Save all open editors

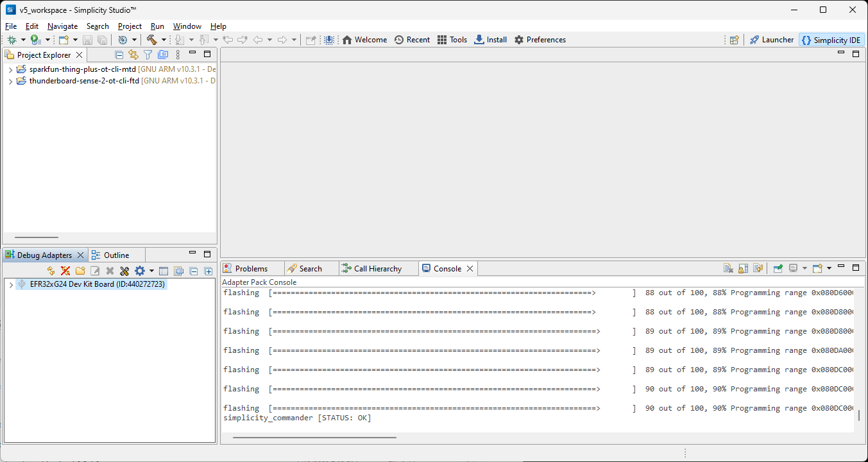pos(102,39)
